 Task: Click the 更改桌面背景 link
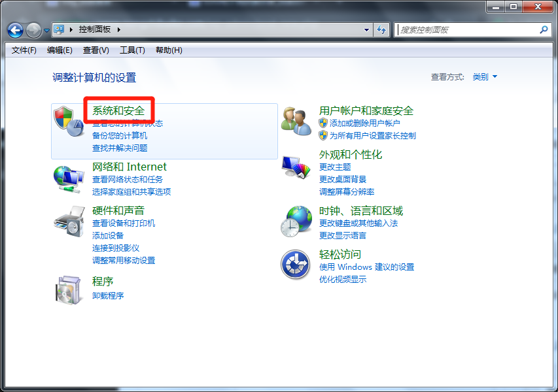[343, 180]
